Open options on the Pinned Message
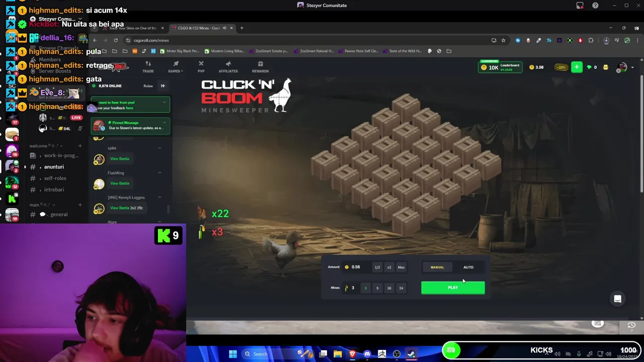Image resolution: width=644 pixels, height=362 pixels. tap(164, 122)
